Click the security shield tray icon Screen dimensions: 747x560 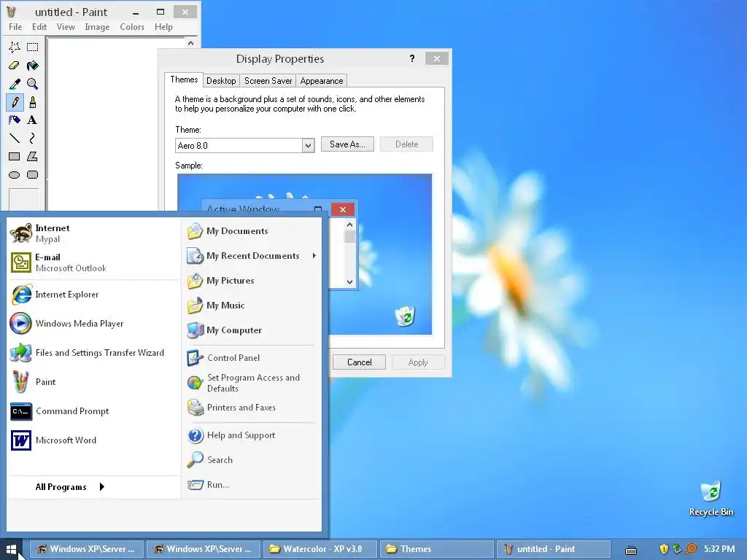tap(664, 549)
